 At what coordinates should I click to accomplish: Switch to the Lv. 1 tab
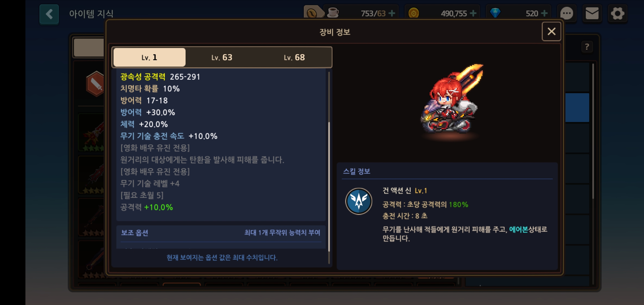click(x=149, y=57)
